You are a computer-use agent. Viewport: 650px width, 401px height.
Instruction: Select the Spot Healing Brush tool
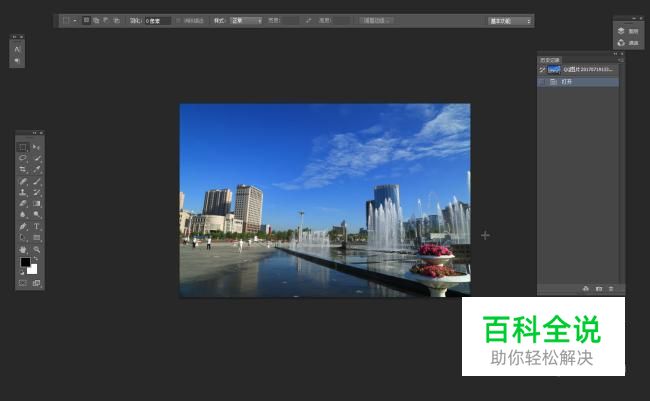23,181
